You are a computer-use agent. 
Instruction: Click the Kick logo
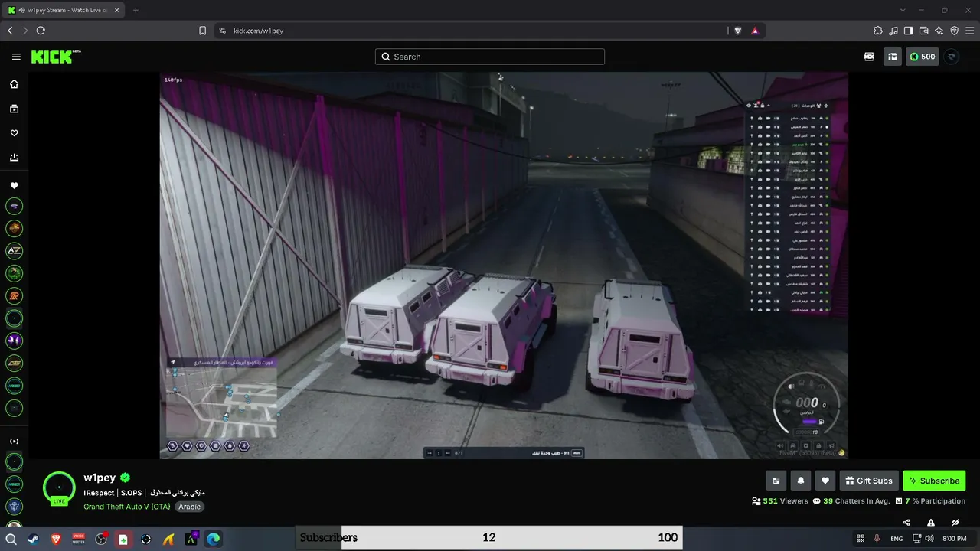pyautogui.click(x=56, y=57)
